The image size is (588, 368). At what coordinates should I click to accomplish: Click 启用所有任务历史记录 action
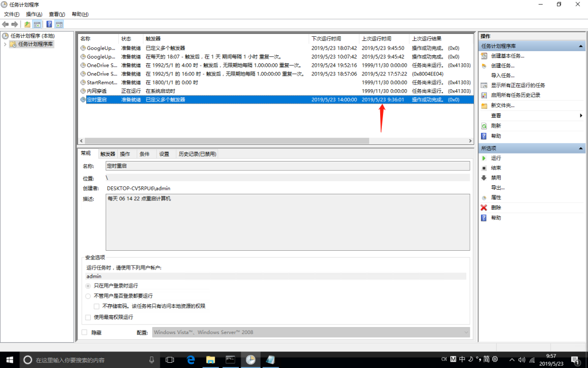coord(516,95)
